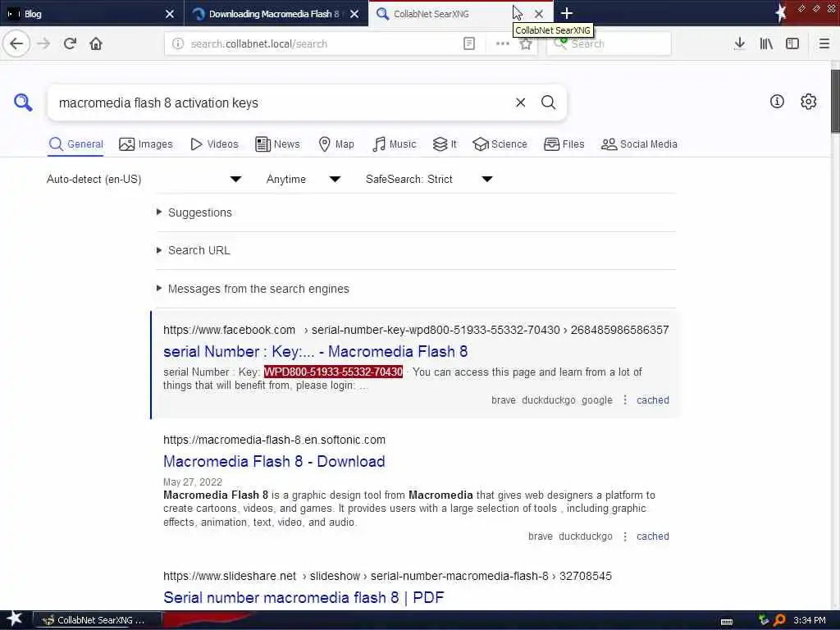The image size is (840, 630).
Task: Close the Downloading Macromedia Flash tab
Action: click(354, 14)
